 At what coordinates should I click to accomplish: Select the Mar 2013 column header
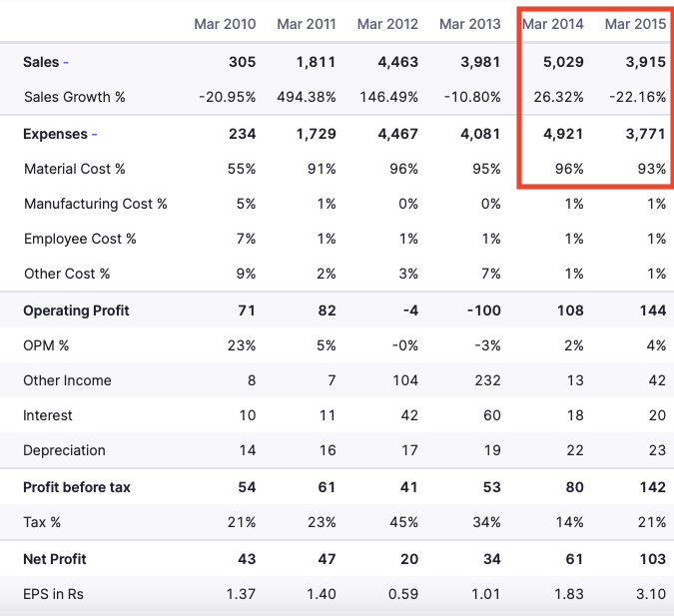[x=470, y=24]
